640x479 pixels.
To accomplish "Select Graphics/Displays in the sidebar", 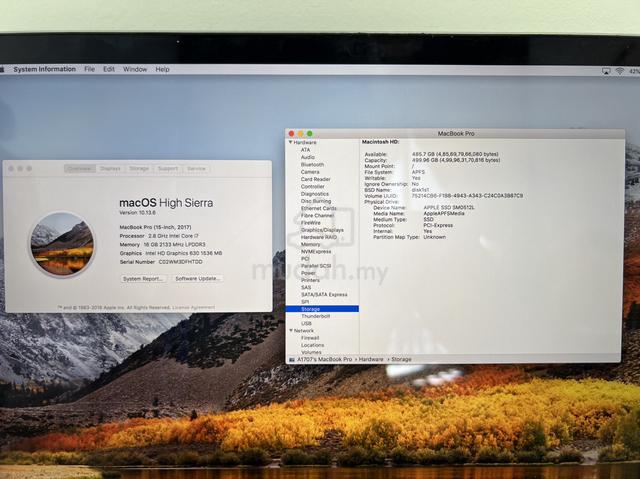I will (322, 230).
